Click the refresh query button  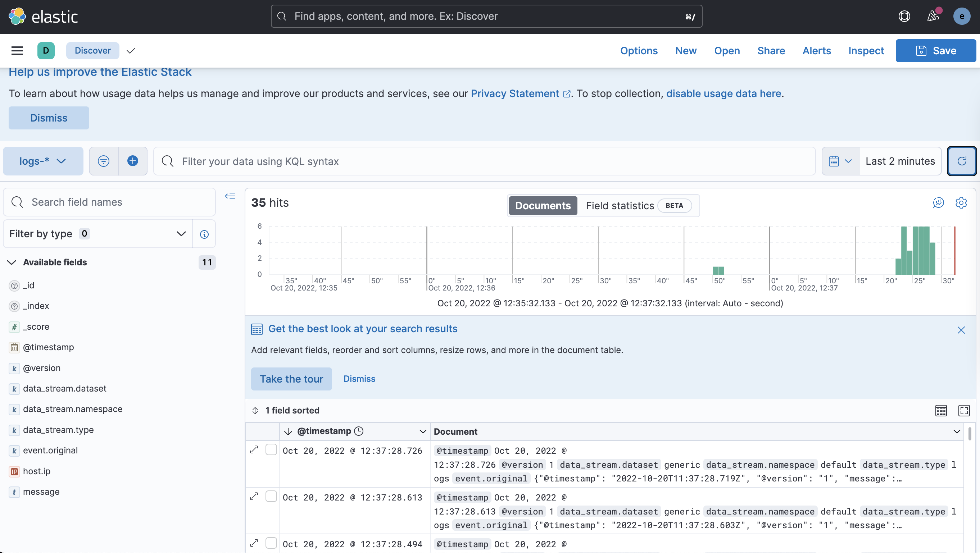[961, 161]
